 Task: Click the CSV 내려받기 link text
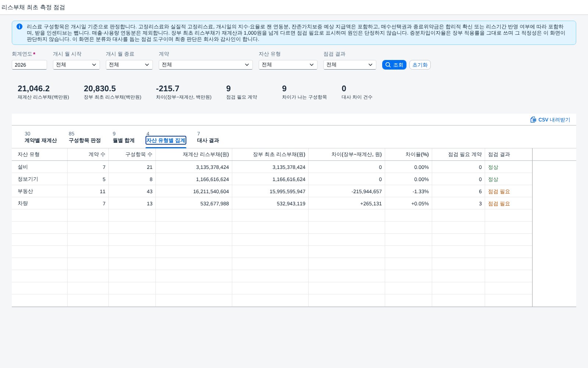click(554, 120)
